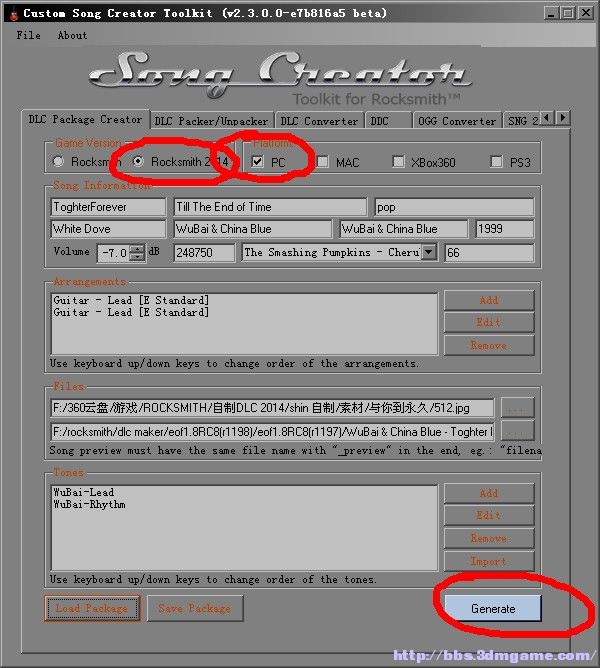Click the Save Package button
The width and height of the screenshot is (600, 668).
tap(195, 608)
